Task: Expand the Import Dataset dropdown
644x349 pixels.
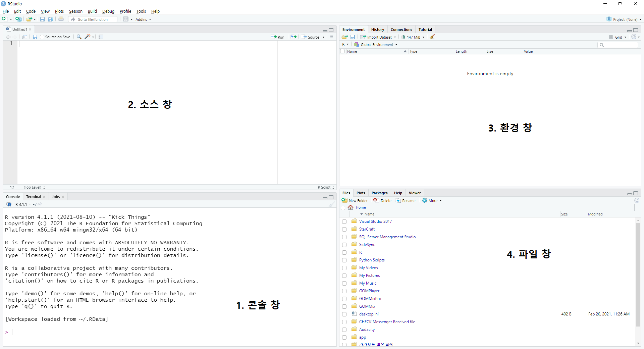Action: [x=378, y=37]
